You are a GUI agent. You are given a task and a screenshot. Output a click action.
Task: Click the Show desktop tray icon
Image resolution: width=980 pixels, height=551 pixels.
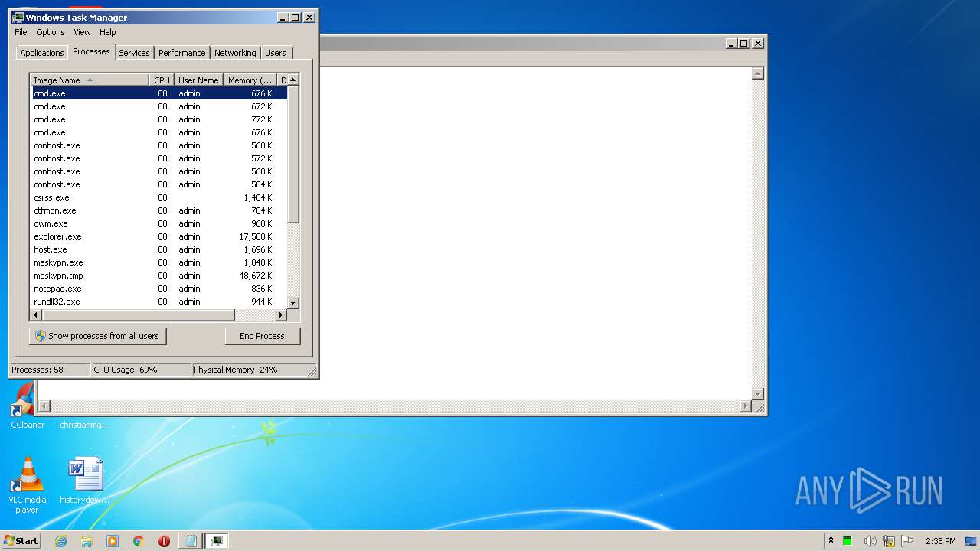click(x=971, y=541)
